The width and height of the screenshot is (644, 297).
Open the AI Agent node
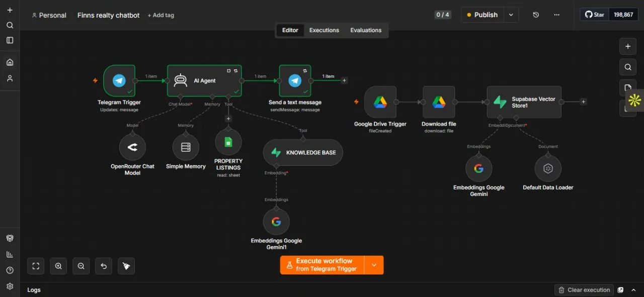204,80
